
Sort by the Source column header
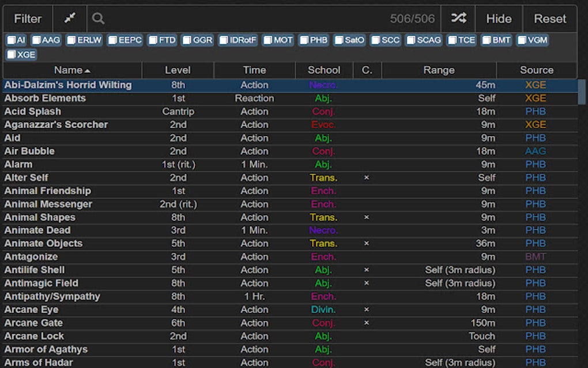click(x=536, y=70)
